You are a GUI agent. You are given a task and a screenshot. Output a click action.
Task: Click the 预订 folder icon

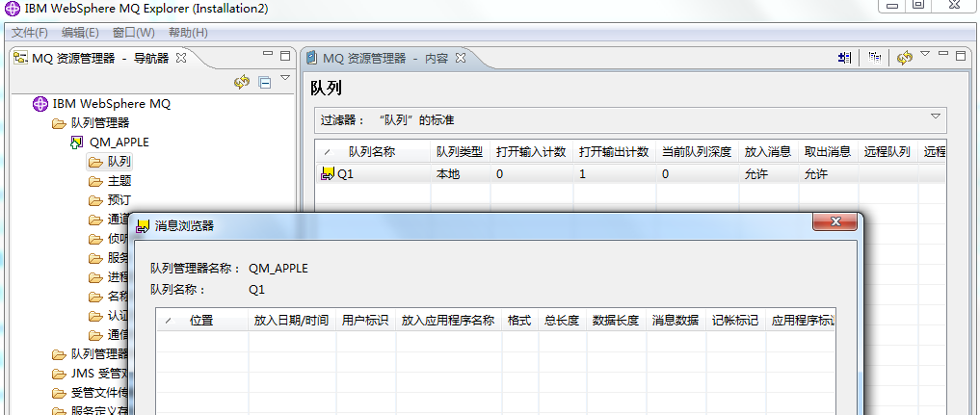[95, 201]
